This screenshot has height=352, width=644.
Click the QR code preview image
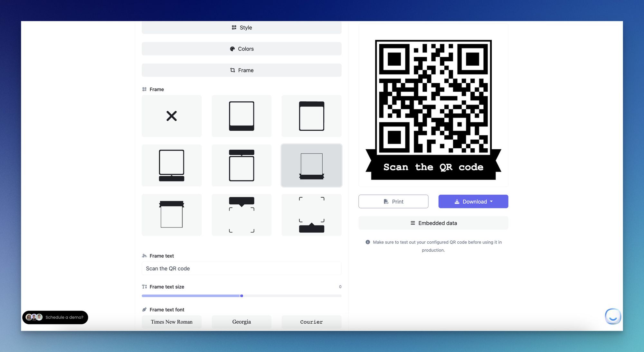click(433, 110)
